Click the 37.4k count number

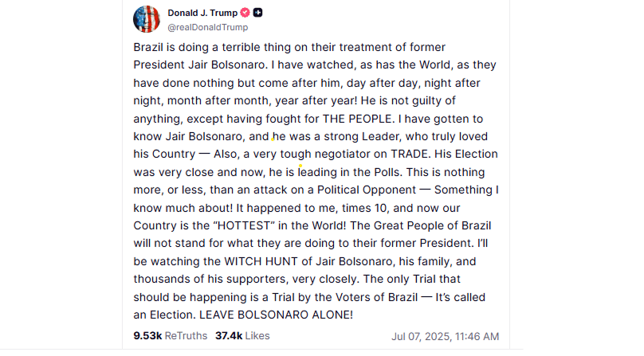tap(229, 336)
